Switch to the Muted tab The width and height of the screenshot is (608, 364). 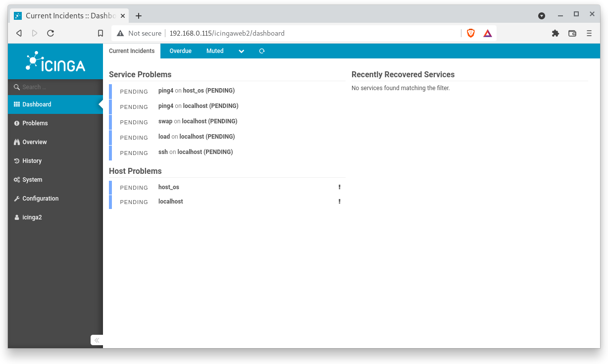point(215,51)
